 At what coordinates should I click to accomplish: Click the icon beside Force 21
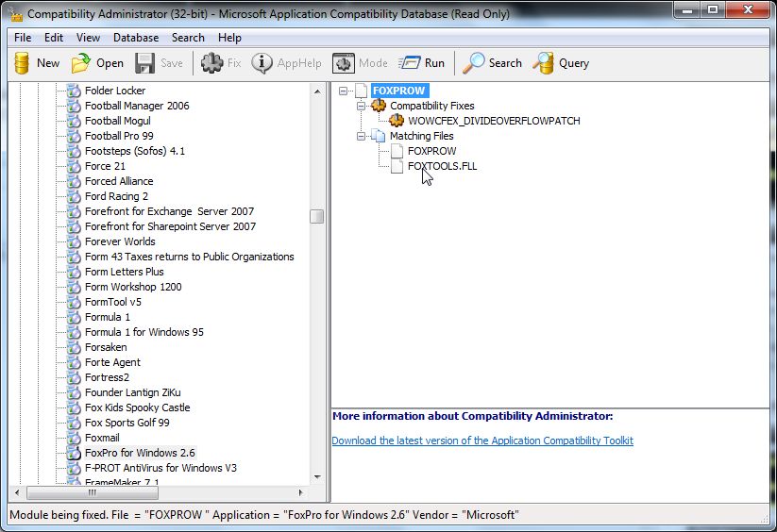click(x=74, y=166)
